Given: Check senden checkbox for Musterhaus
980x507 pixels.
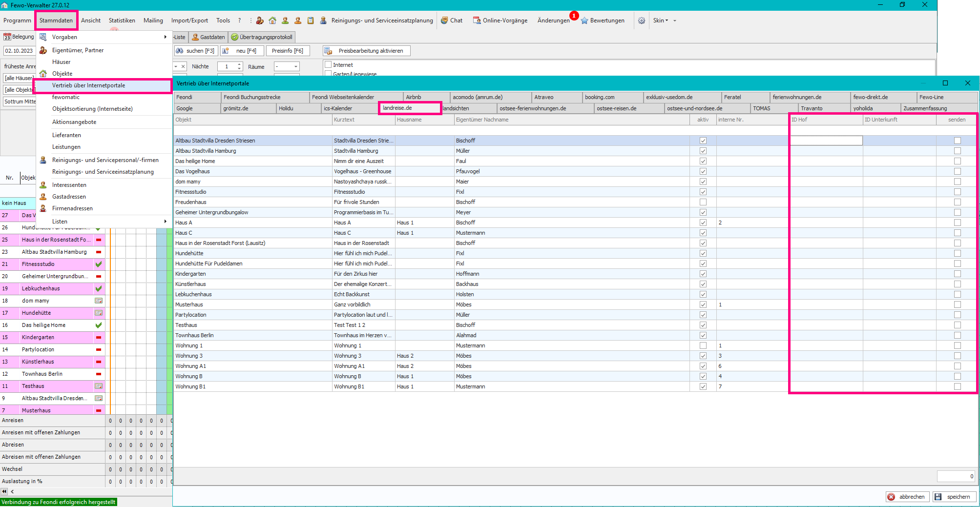Looking at the screenshot, I should tap(958, 304).
